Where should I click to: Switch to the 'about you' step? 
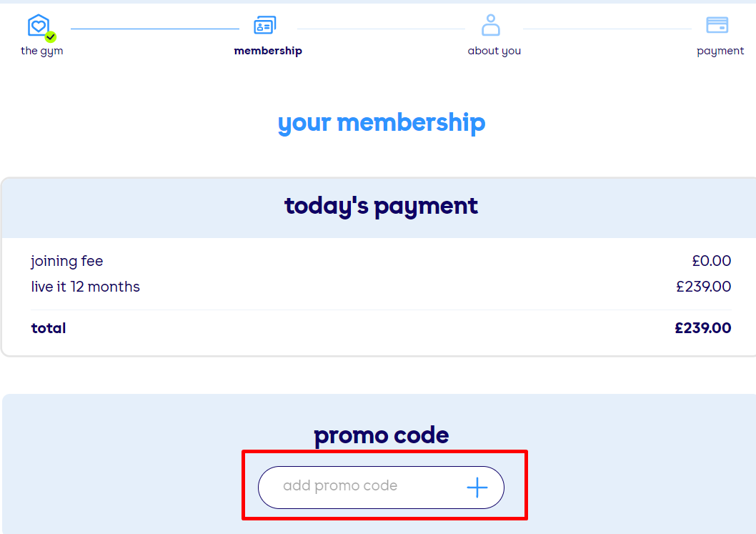coord(494,51)
